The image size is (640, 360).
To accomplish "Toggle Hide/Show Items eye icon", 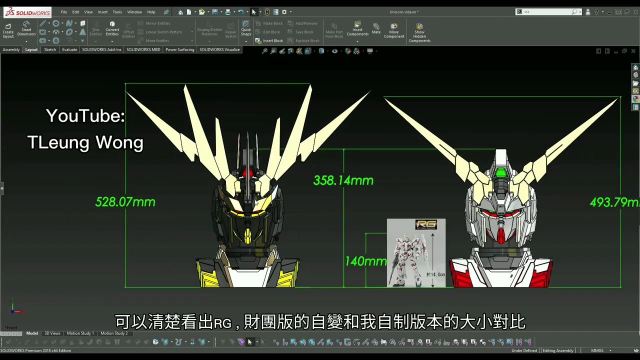I will [x=335, y=51].
